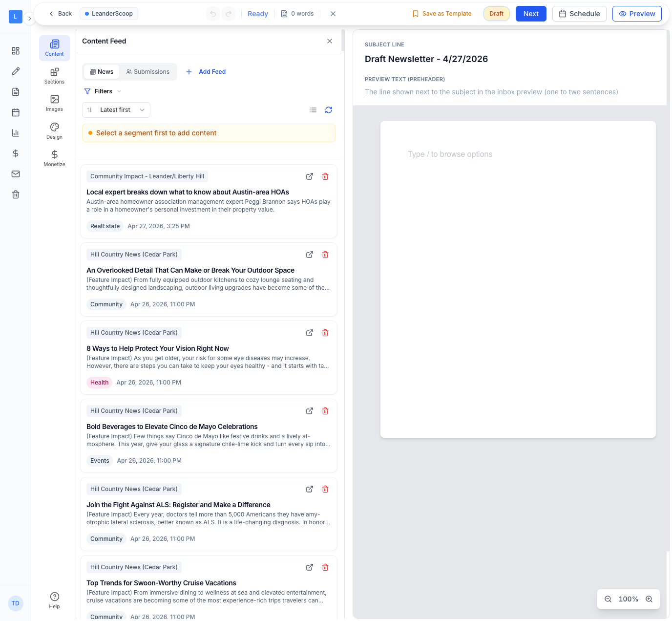Viewport: 672px width, 621px height.
Task: Select the Content panel tab
Action: 55,48
